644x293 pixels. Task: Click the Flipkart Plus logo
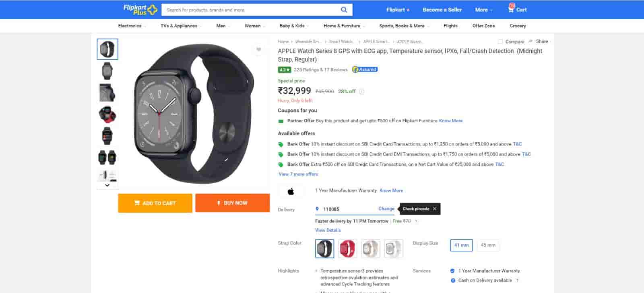tap(140, 10)
